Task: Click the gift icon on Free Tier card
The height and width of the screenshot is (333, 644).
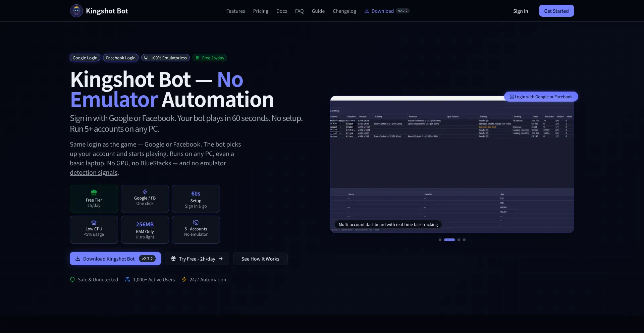Action: click(x=94, y=192)
